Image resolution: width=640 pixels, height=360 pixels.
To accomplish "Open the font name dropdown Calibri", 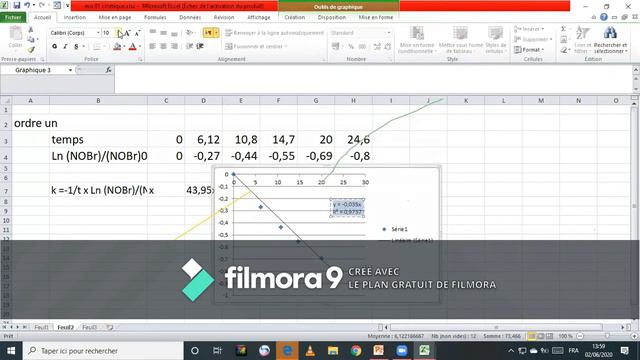I will [x=98, y=33].
